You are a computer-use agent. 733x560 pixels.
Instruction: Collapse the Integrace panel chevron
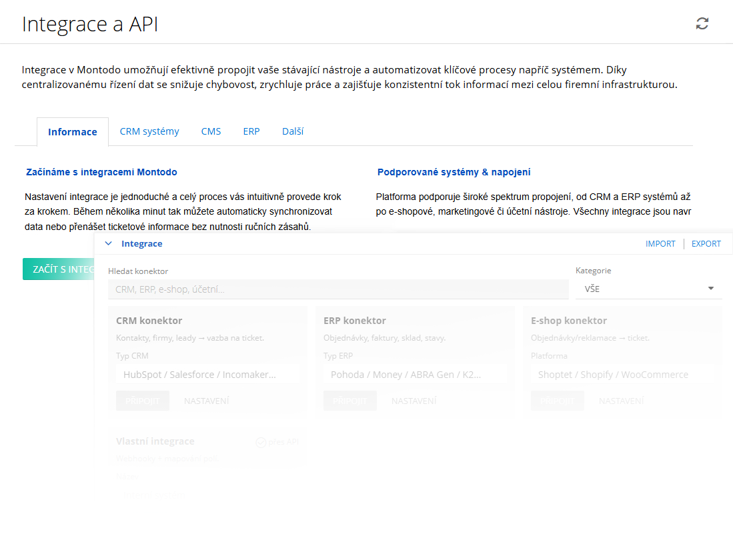pos(109,244)
